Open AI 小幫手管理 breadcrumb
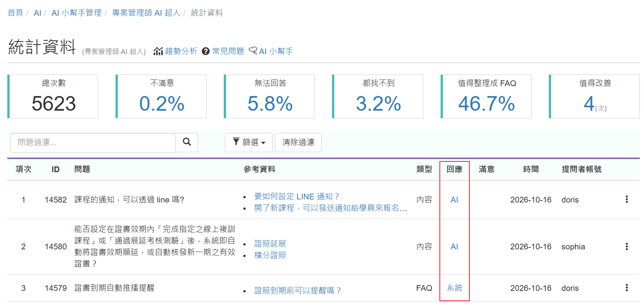644x307 pixels. [x=76, y=13]
